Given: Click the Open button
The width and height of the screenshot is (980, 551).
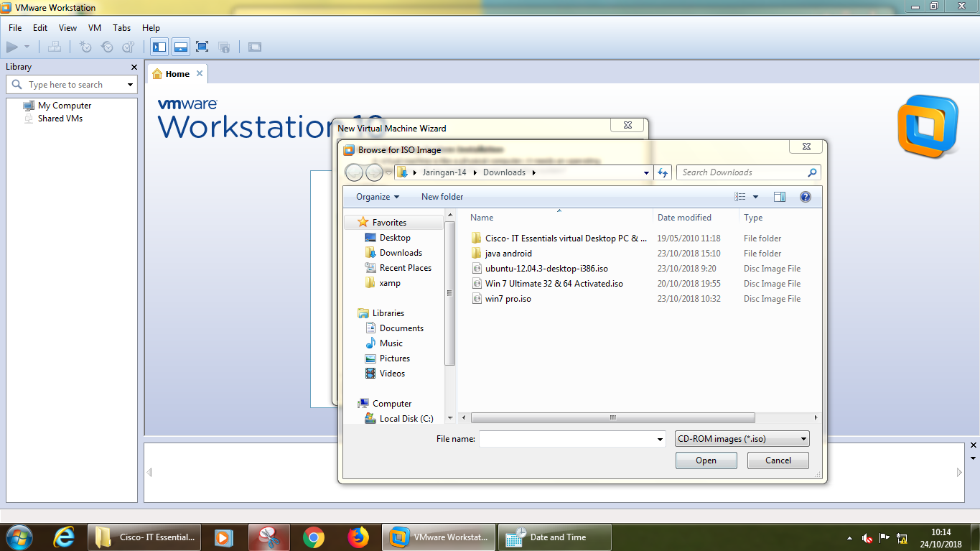Looking at the screenshot, I should 706,460.
